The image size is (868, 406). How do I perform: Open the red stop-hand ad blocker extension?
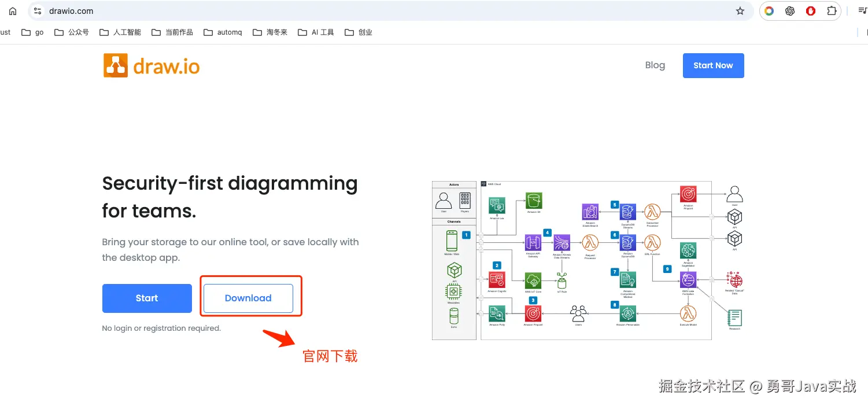[811, 11]
